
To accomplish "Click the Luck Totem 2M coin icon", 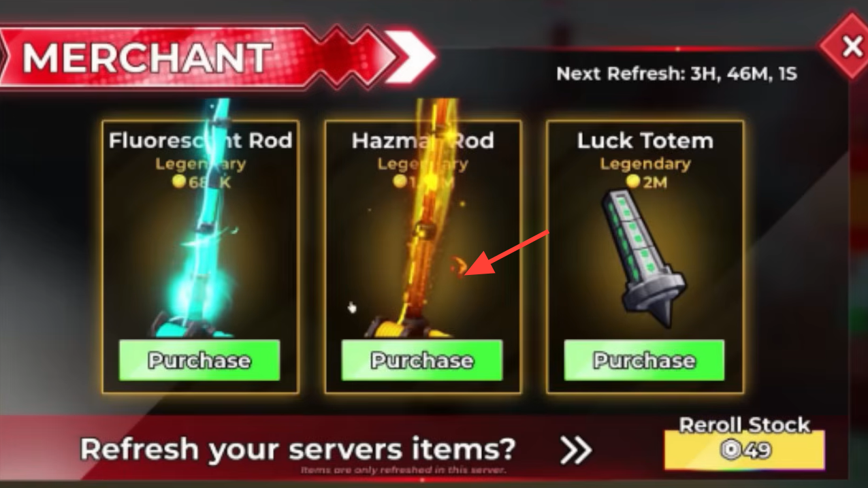I will click(634, 181).
